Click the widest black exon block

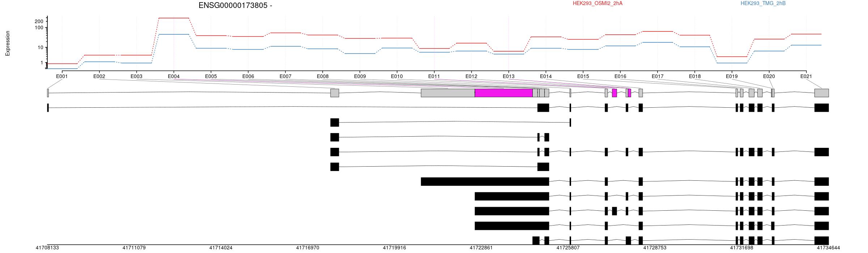pyautogui.click(x=485, y=181)
